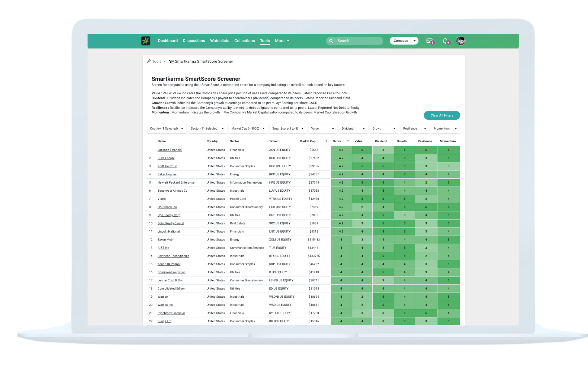Screen dimensions: 588x371
Task: Go to the Dashboard tab
Action: point(168,41)
